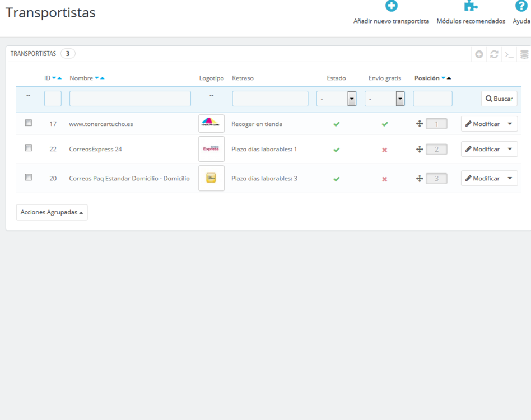The width and height of the screenshot is (531, 420).
Task: Click the database export icon in the panel header
Action: 524,54
